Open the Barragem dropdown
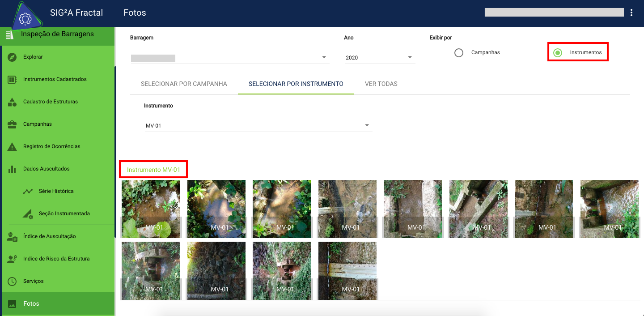This screenshot has height=316, width=644. click(x=229, y=57)
